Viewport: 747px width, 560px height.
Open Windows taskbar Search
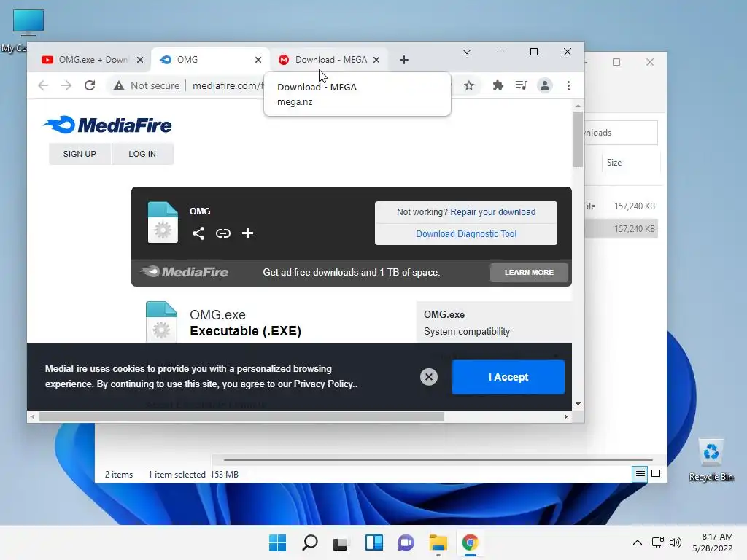point(309,542)
